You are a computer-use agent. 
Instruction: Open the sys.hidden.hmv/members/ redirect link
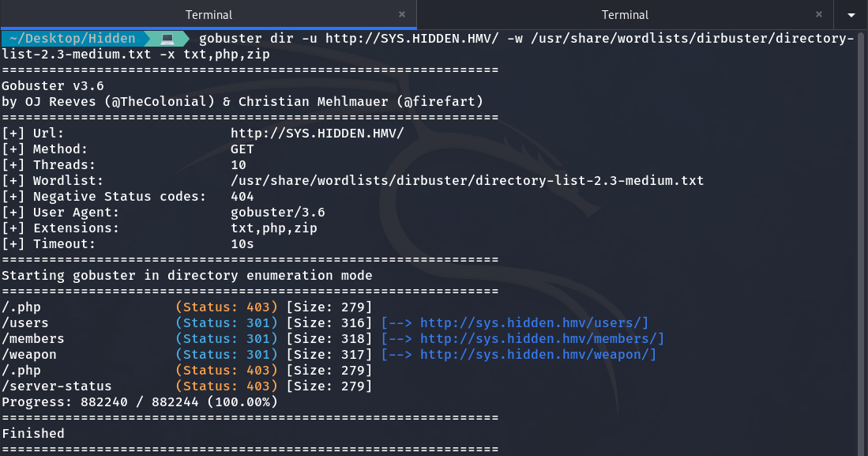542,338
